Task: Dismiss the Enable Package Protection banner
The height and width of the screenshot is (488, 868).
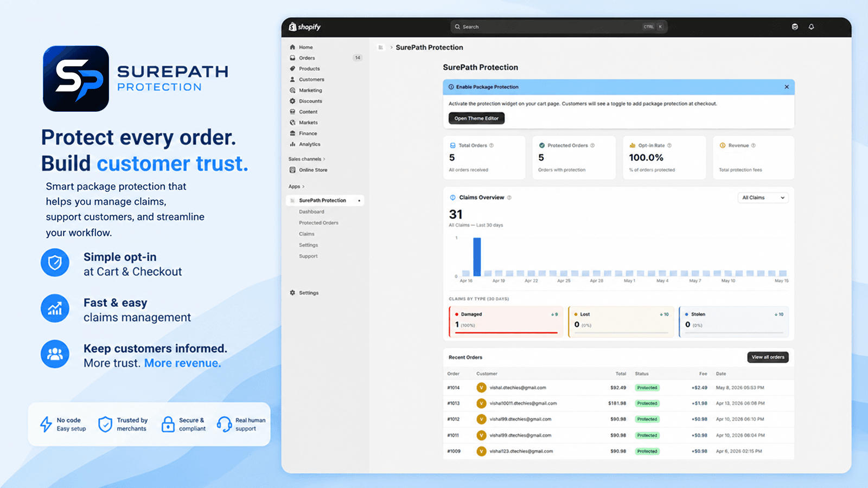Action: click(787, 87)
